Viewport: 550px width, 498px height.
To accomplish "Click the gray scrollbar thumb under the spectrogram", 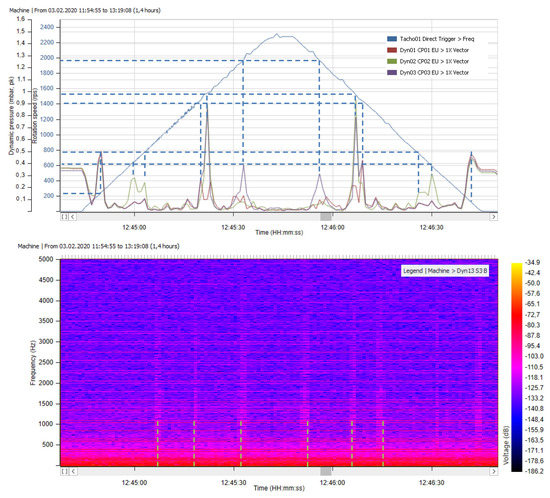I will (x=326, y=471).
